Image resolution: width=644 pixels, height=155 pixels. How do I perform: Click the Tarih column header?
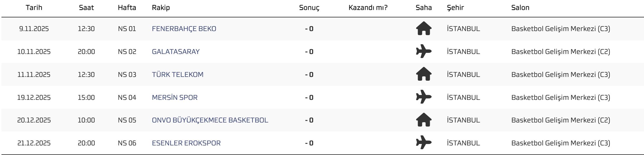[34, 8]
